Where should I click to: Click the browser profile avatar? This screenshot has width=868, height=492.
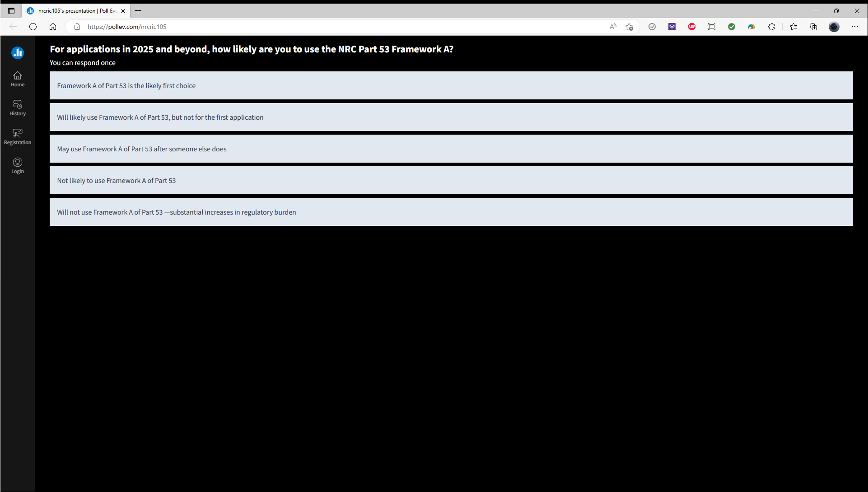pyautogui.click(x=834, y=27)
